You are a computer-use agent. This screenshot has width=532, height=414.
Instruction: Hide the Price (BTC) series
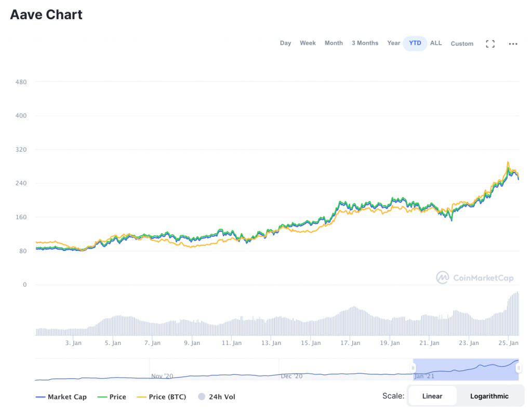(162, 397)
